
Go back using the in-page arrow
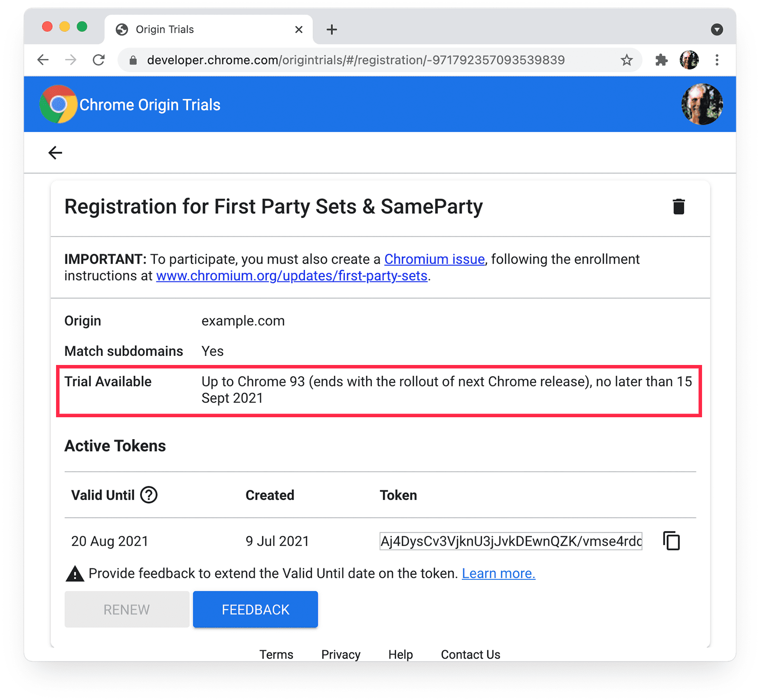(55, 153)
